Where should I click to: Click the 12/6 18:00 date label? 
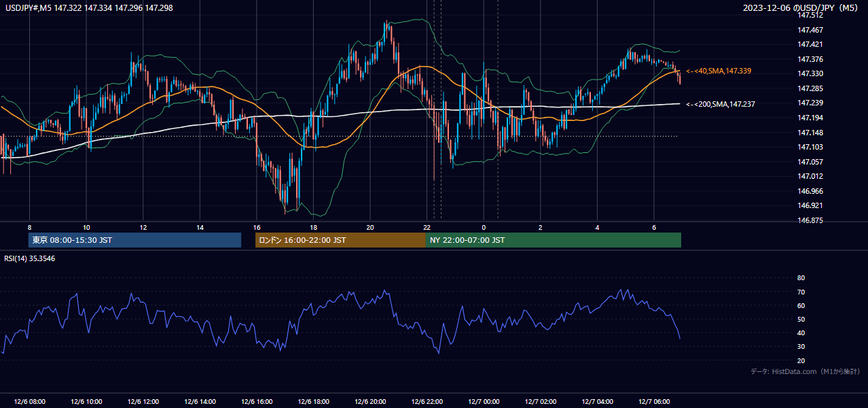tap(314, 402)
